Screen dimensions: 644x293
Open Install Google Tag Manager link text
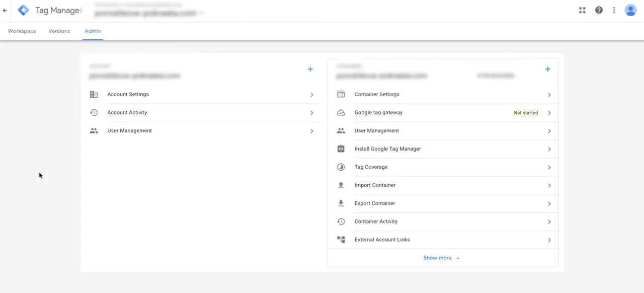pyautogui.click(x=387, y=149)
